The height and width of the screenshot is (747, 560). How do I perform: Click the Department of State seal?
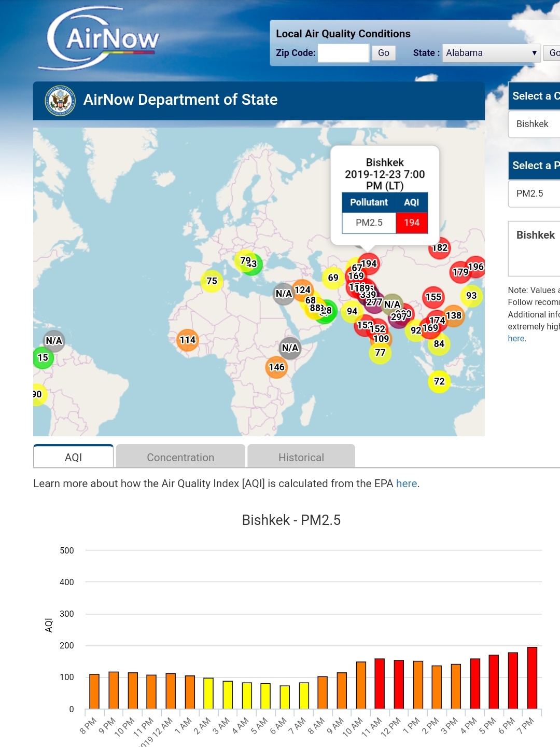[61, 100]
